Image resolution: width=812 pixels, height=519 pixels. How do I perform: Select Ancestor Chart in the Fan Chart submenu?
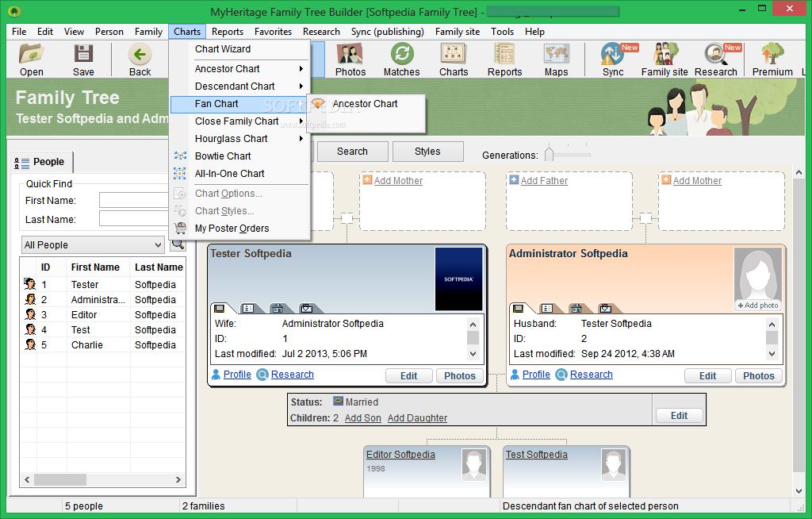pos(366,104)
